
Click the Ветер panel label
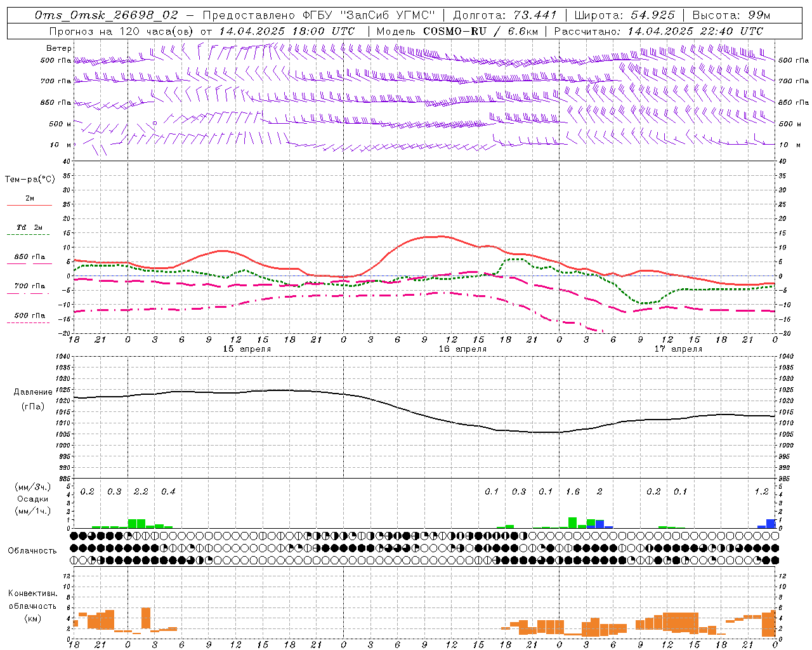tap(59, 48)
